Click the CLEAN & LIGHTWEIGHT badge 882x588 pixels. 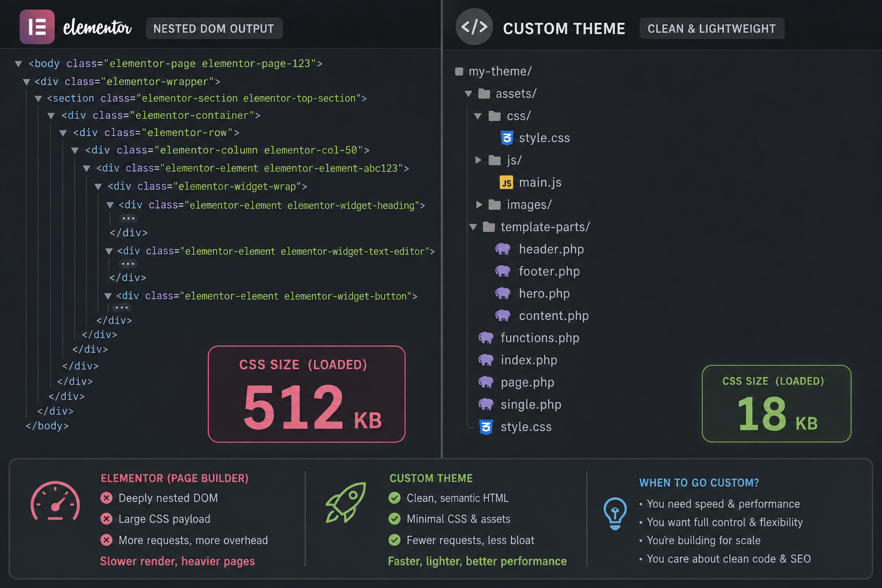tap(711, 28)
